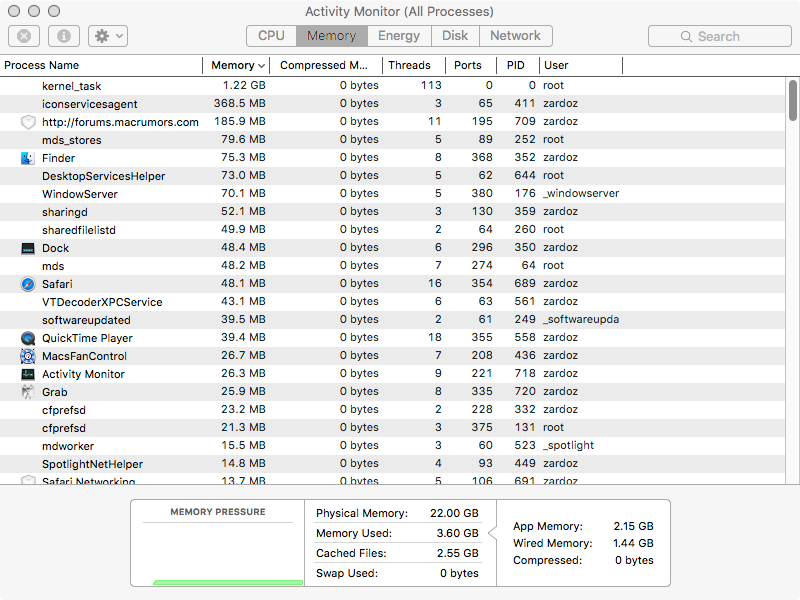Click the magnifier icon in Search
This screenshot has height=600, width=800.
[686, 37]
